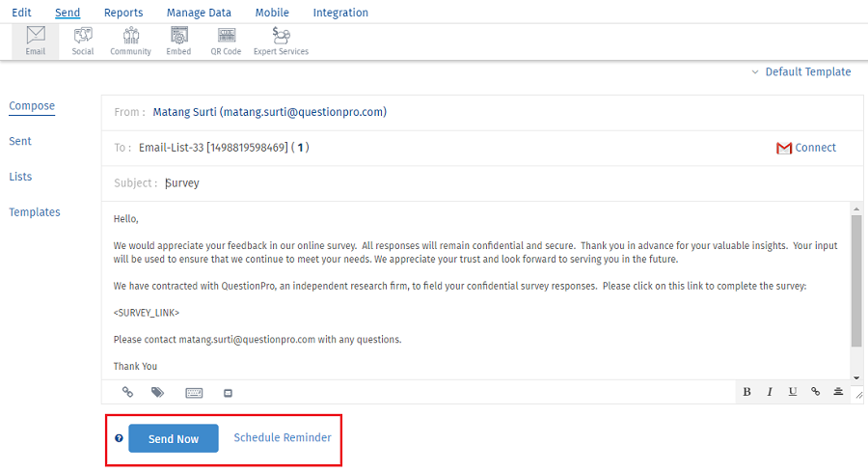Click the help question mark icon
The height and width of the screenshot is (473, 868).
[119, 438]
